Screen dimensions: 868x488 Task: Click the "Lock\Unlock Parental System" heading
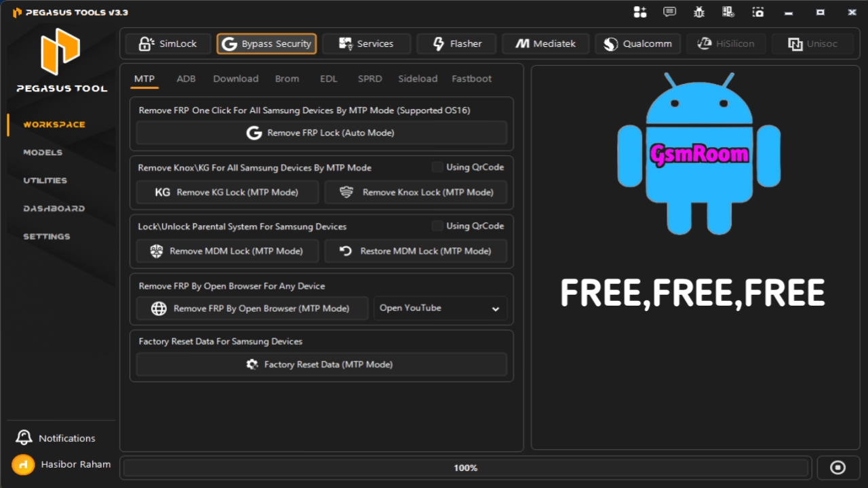pyautogui.click(x=242, y=227)
